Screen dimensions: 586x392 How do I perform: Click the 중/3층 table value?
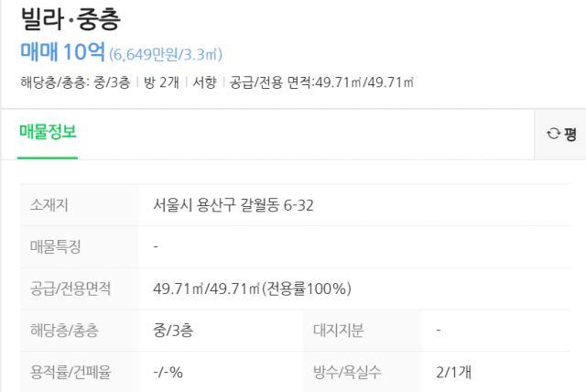(173, 331)
